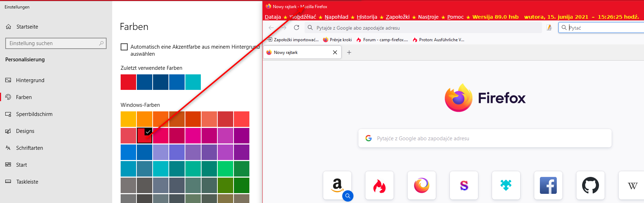This screenshot has height=203, width=644.
Task: Open Sperrbildschirm settings page
Action: tap(34, 114)
